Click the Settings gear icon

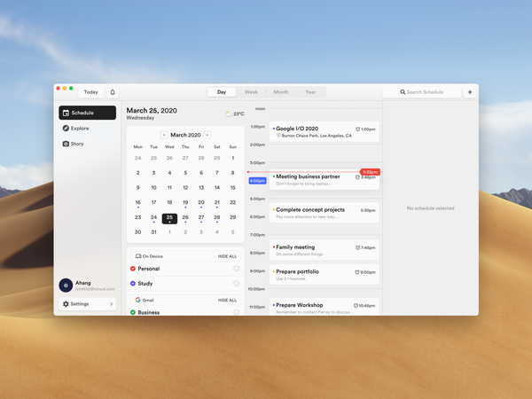tap(66, 303)
